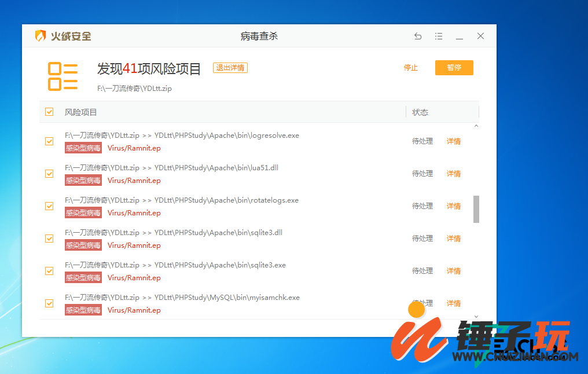Click 待处理 status for sqlite3.exe

(422, 271)
